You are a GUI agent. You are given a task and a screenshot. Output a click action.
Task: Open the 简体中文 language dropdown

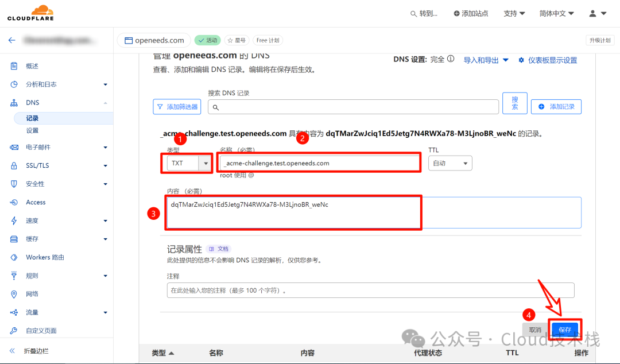[x=556, y=13]
